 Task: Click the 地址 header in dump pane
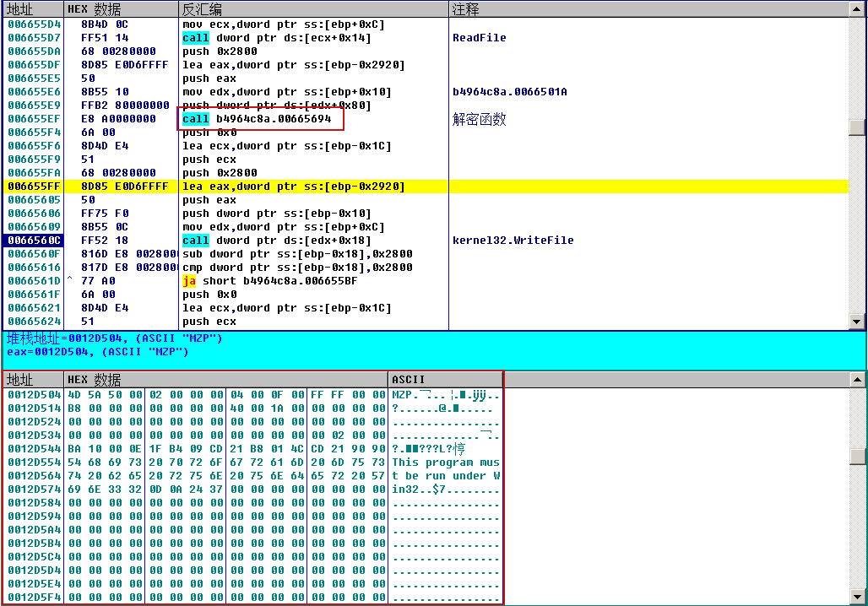33,380
